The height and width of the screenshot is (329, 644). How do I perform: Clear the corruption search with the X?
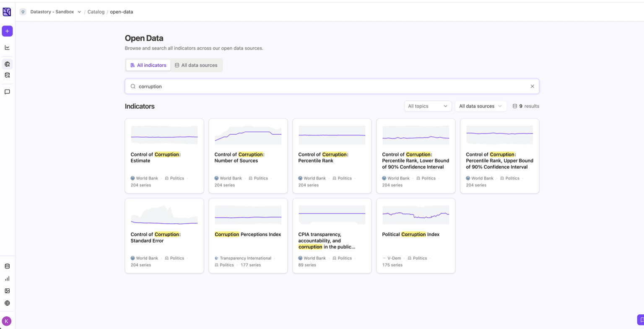click(532, 86)
